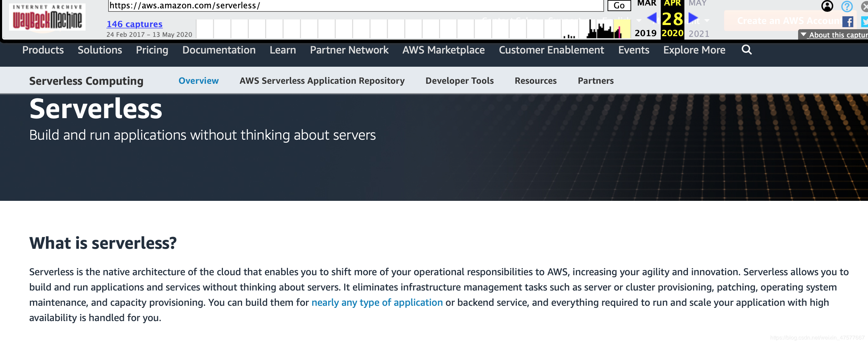
Task: Click the Wayback URL input field
Action: 356,6
